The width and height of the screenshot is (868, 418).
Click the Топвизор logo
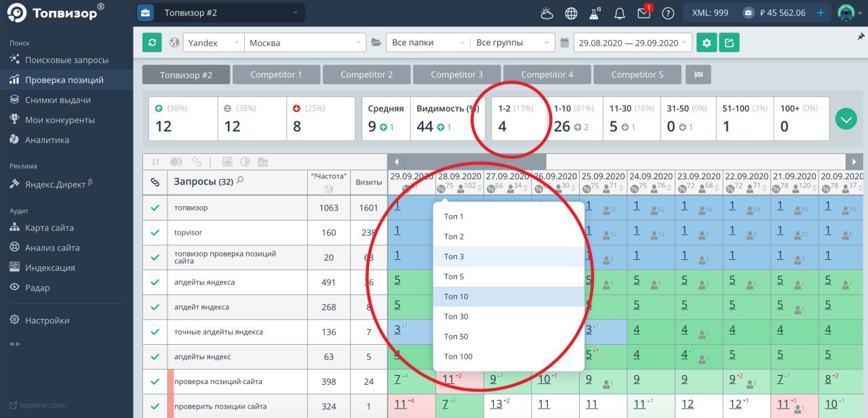(x=56, y=13)
